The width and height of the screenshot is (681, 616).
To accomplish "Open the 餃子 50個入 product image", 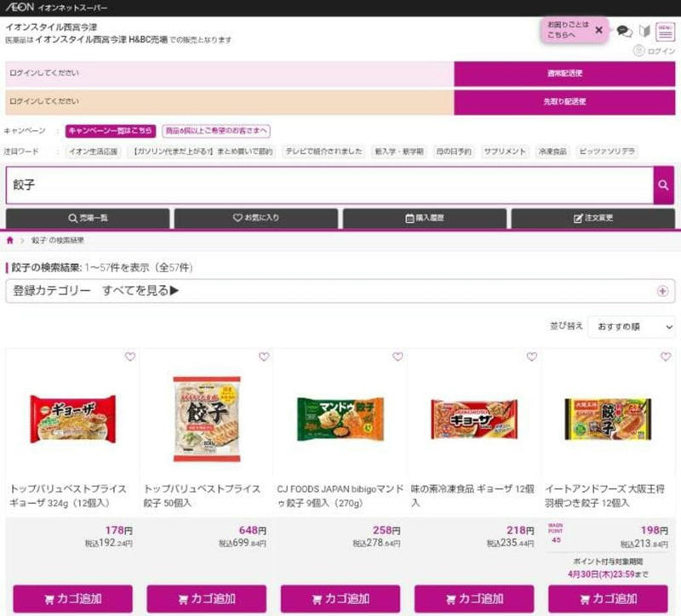I will click(207, 419).
